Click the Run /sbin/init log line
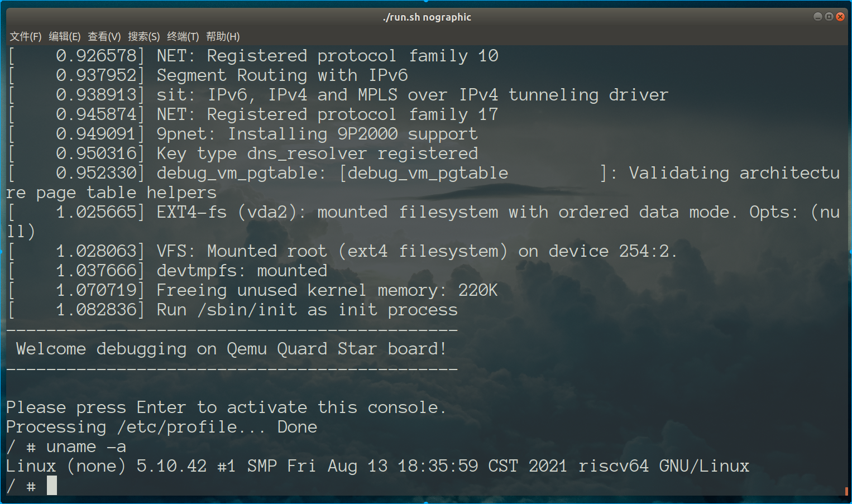The width and height of the screenshot is (852, 504). pyautogui.click(x=233, y=310)
